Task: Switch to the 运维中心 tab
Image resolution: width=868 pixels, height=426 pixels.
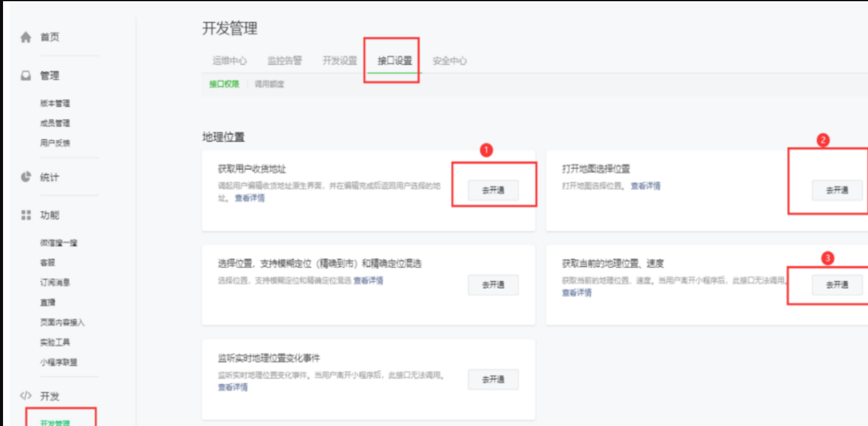Action: point(229,61)
